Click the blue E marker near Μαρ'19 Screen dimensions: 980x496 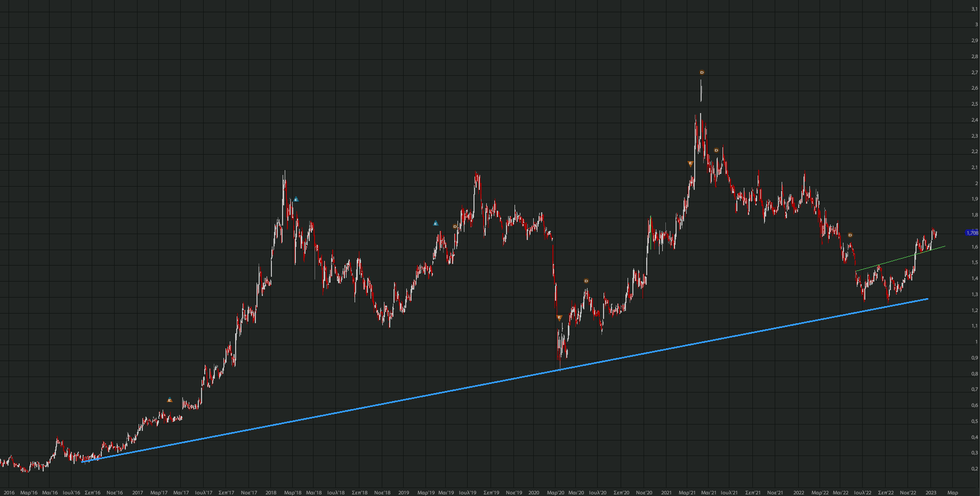click(x=436, y=223)
